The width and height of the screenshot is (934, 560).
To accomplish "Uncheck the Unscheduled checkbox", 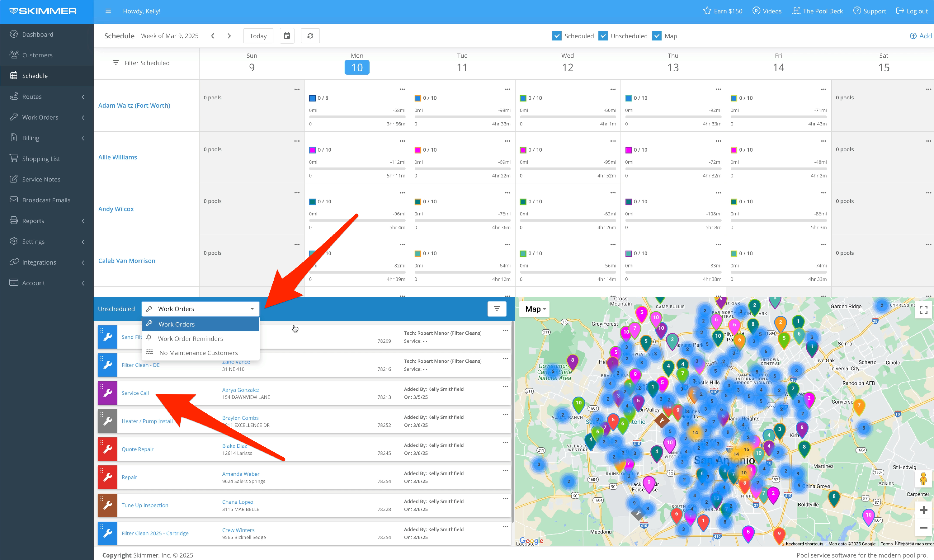I will [x=603, y=36].
